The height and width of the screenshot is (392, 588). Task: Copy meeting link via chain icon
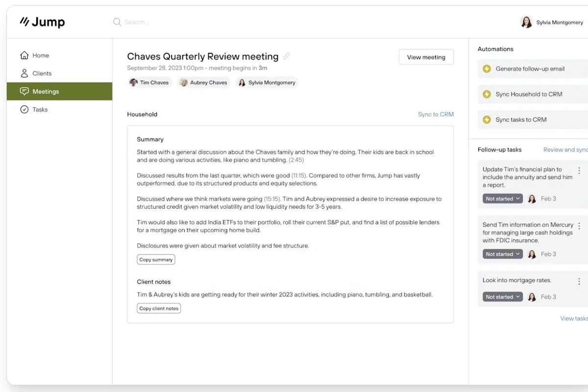coord(287,56)
